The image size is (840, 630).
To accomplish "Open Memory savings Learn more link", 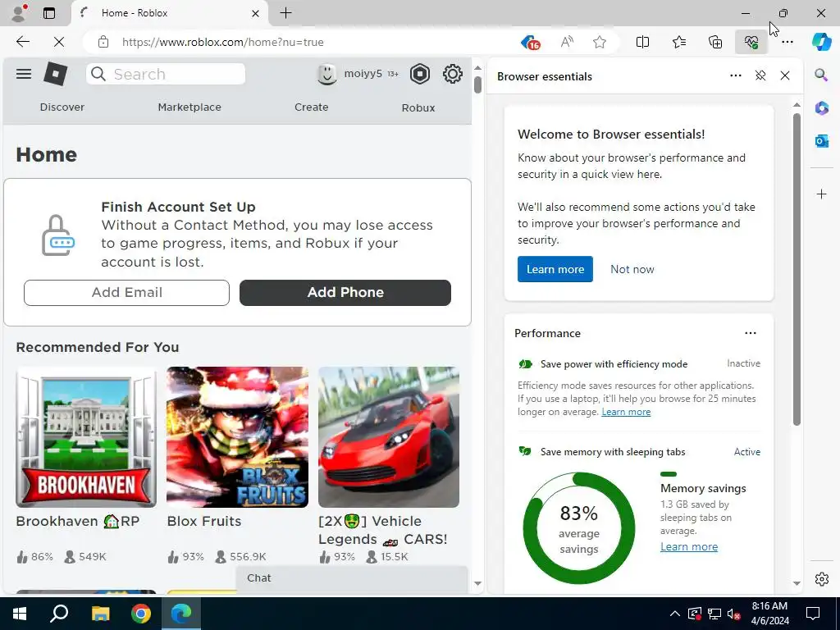I will click(689, 546).
